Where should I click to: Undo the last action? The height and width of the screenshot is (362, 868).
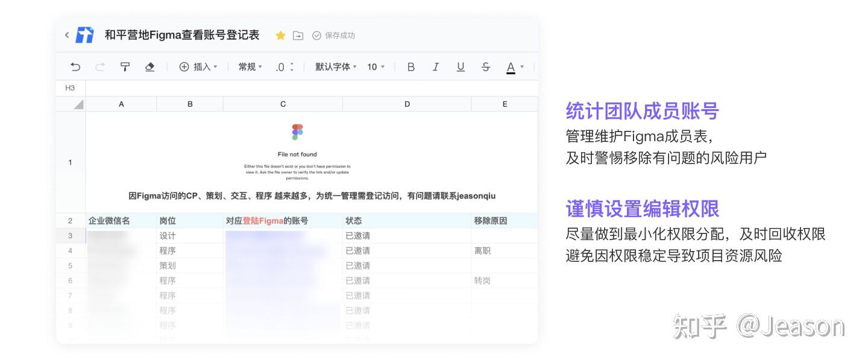75,67
